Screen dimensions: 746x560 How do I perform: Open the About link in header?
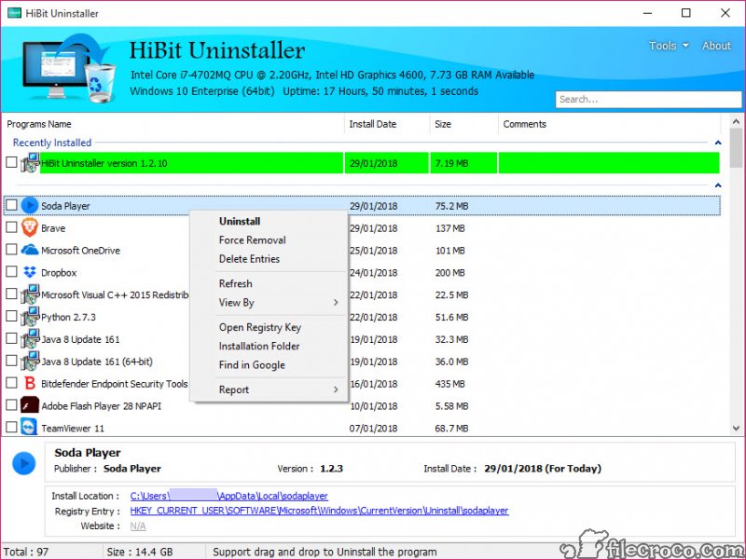716,46
